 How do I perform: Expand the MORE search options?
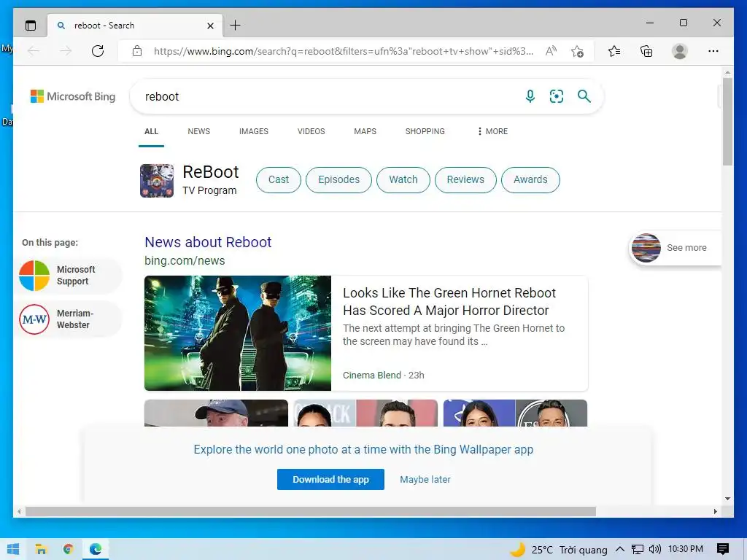pos(492,131)
